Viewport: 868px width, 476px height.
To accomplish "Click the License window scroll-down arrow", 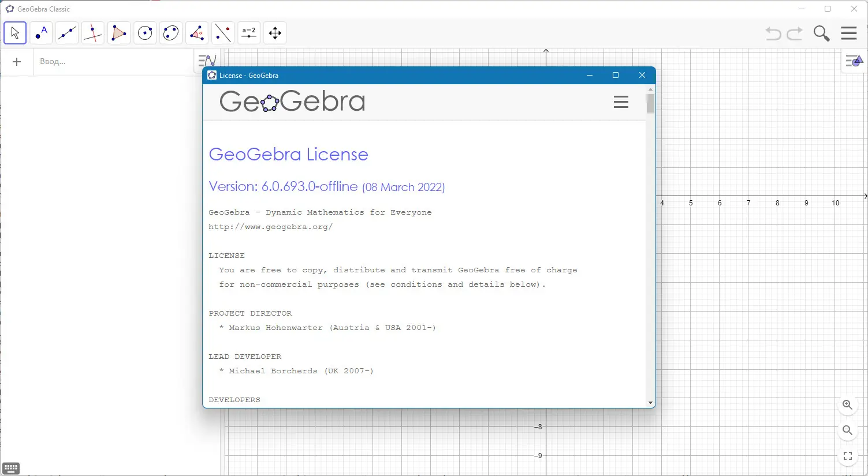I will tap(650, 403).
